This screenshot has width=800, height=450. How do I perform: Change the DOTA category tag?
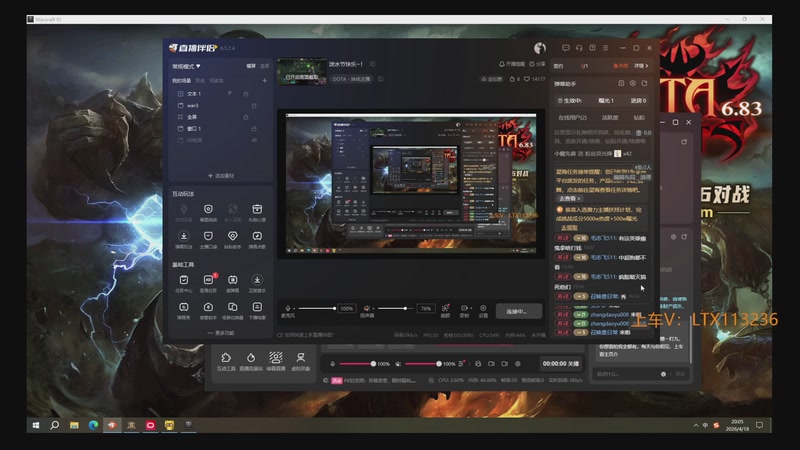point(352,79)
